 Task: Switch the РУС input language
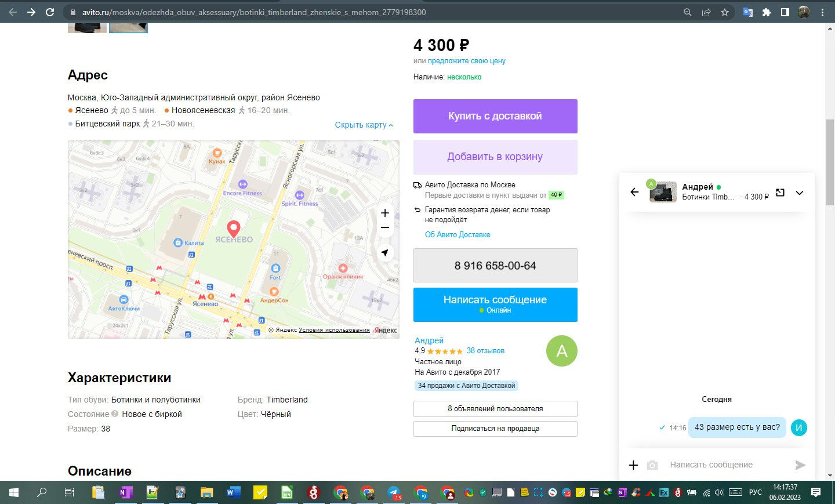click(x=756, y=492)
